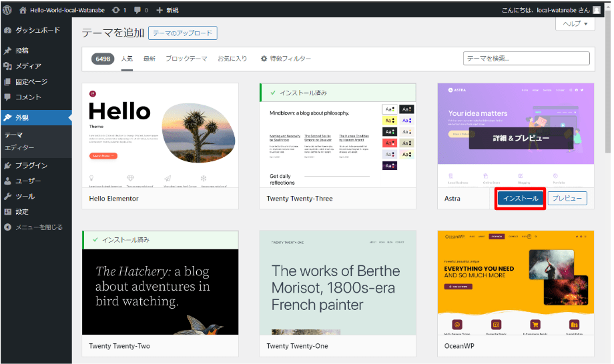
Task: Open Hello Elementor theme thumbnail
Action: tap(160, 135)
